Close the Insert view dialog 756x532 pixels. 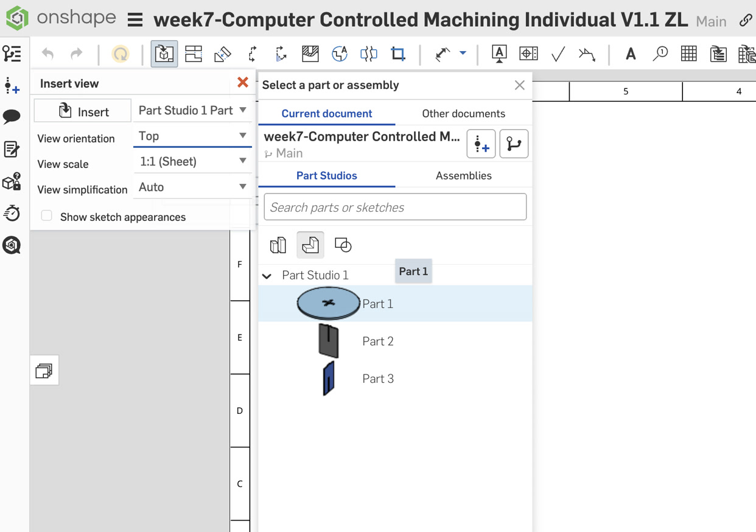click(x=243, y=82)
